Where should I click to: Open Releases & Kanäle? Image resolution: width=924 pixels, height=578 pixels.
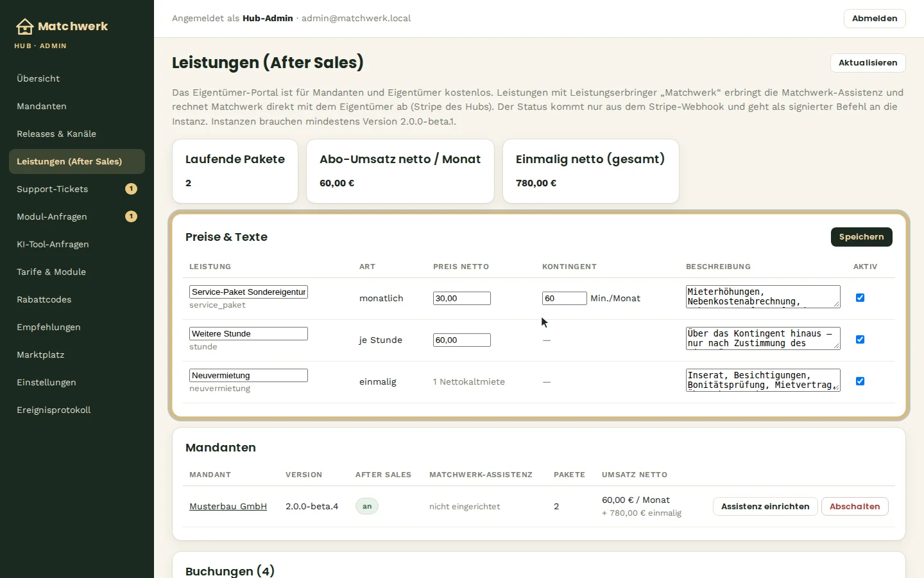77,134
